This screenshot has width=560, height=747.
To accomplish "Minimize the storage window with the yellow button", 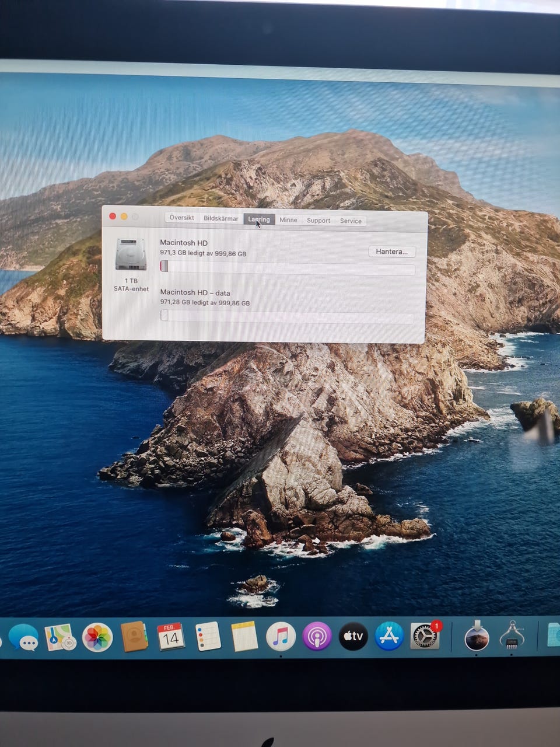I will click(x=124, y=217).
